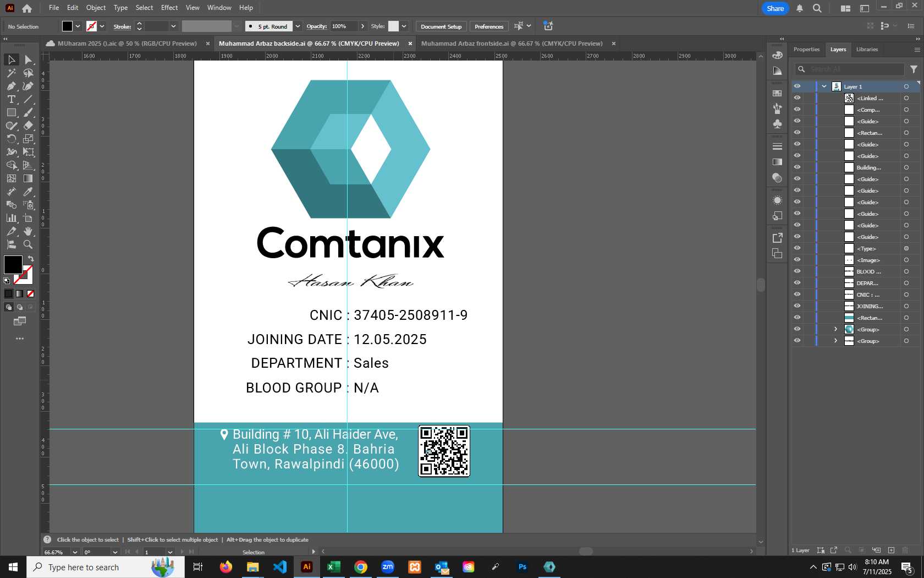Select the Eraser tool
924x578 pixels.
pyautogui.click(x=28, y=126)
